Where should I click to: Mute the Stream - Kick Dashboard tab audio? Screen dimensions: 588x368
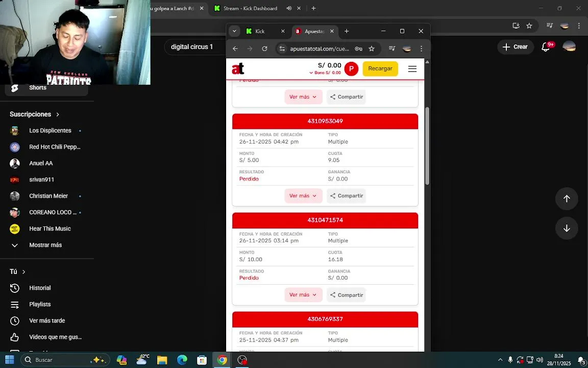(x=289, y=8)
